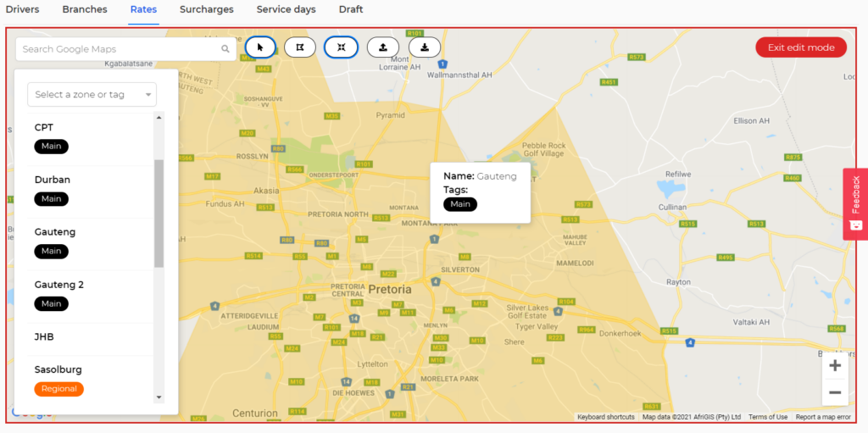The height and width of the screenshot is (433, 868).
Task: Click the download zones icon button
Action: [x=425, y=47]
